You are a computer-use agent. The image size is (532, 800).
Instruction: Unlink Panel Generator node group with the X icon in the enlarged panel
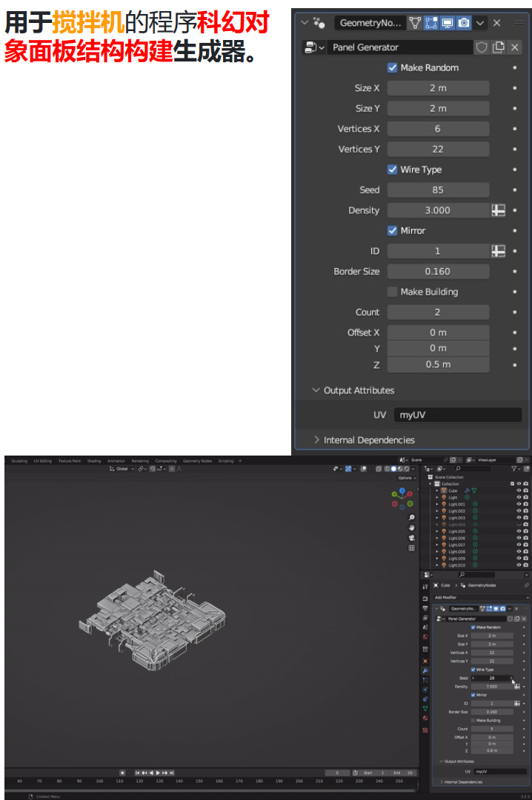point(515,47)
